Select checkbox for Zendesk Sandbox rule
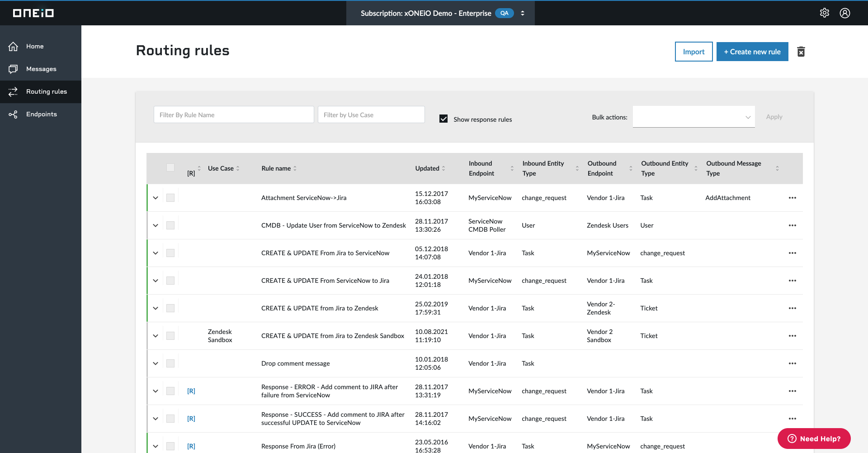This screenshot has width=868, height=453. 170,336
